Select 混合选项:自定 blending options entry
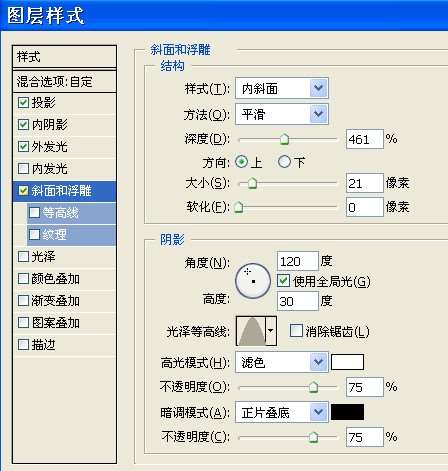Viewport: 448px width, 471px height. (64, 81)
